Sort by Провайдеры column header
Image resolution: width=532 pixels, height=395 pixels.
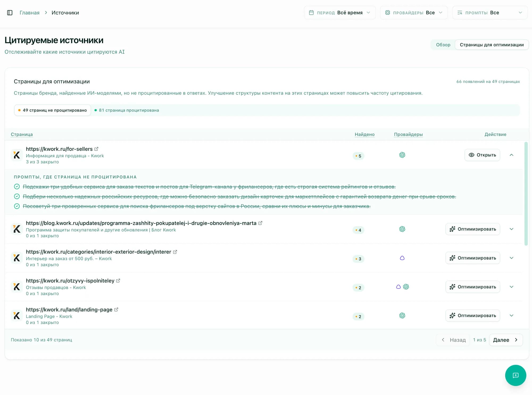pyautogui.click(x=408, y=134)
